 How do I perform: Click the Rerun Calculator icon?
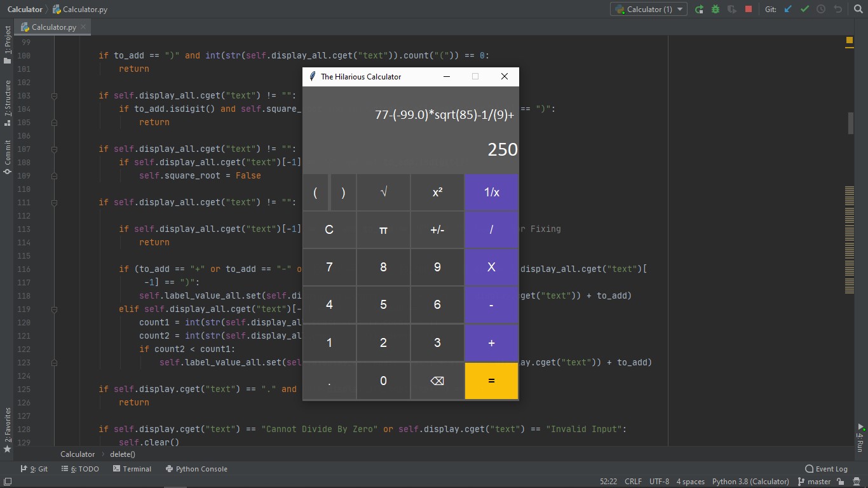pos(699,10)
